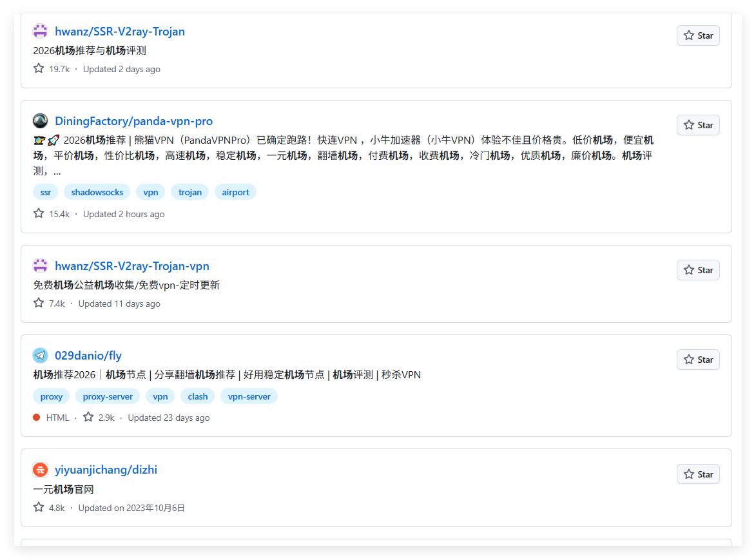Select the vpn tag under 029danio/fly

(160, 396)
